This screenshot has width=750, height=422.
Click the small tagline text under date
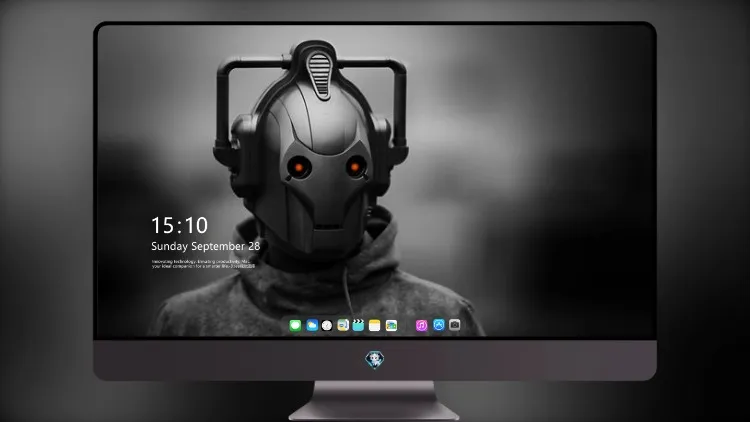tap(203, 264)
